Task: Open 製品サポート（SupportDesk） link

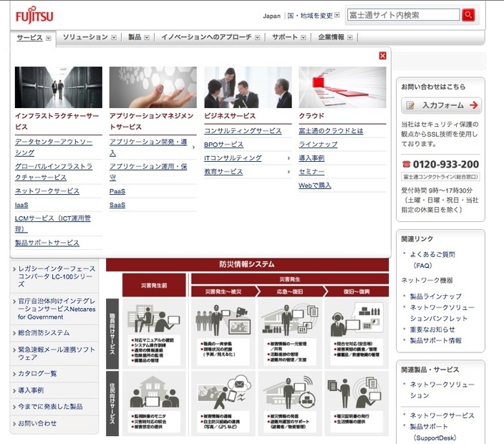Action: click(432, 432)
